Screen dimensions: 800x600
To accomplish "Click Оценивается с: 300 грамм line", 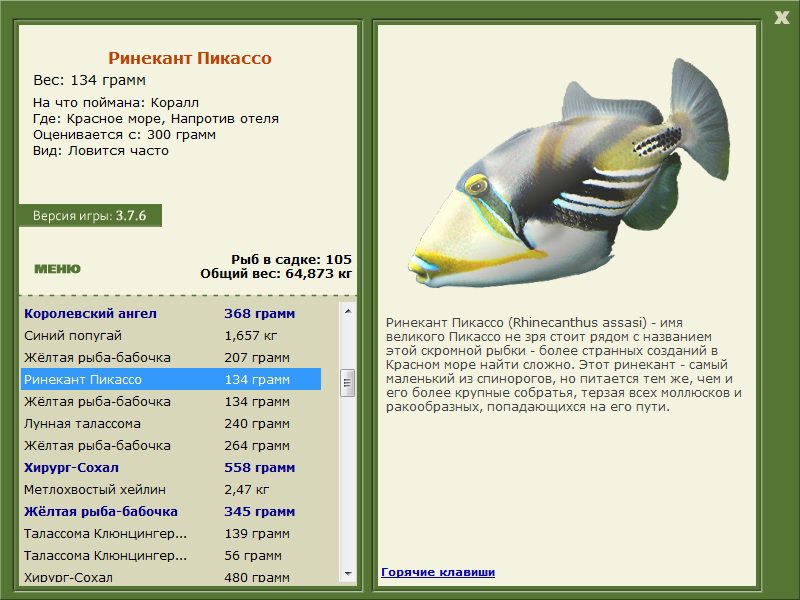I will (124, 135).
